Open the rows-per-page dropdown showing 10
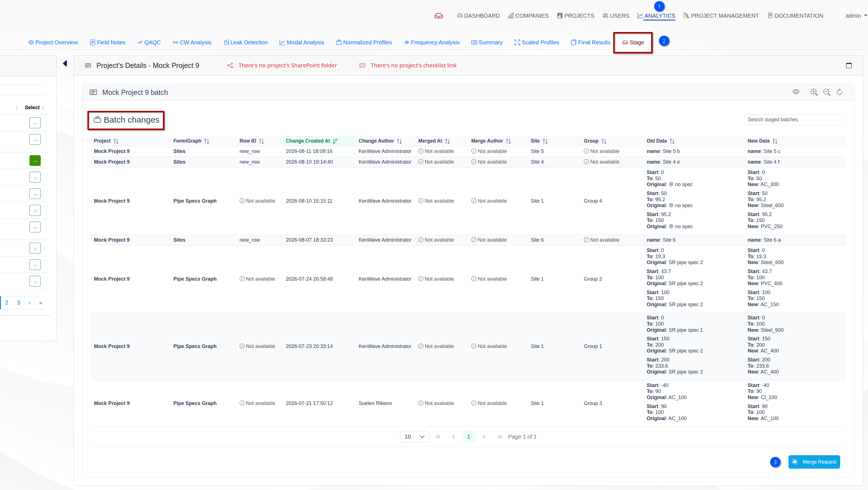This screenshot has height=490, width=868. coord(414,437)
